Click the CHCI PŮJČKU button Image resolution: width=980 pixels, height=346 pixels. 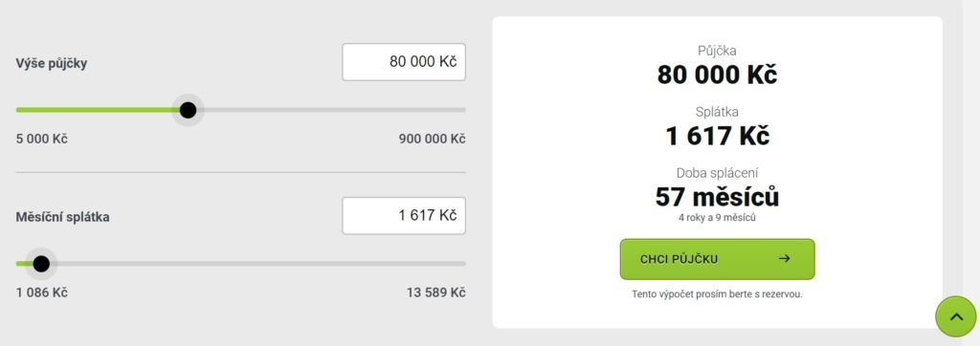[x=717, y=259]
